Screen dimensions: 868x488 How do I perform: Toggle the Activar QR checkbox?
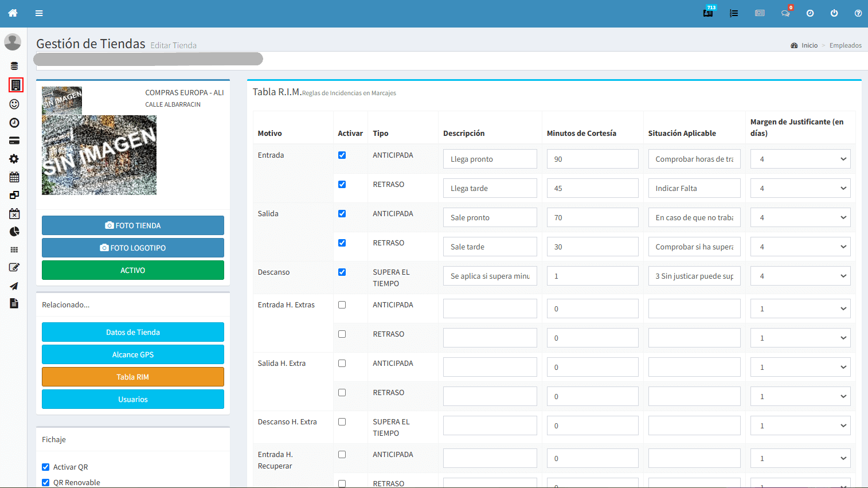46,467
